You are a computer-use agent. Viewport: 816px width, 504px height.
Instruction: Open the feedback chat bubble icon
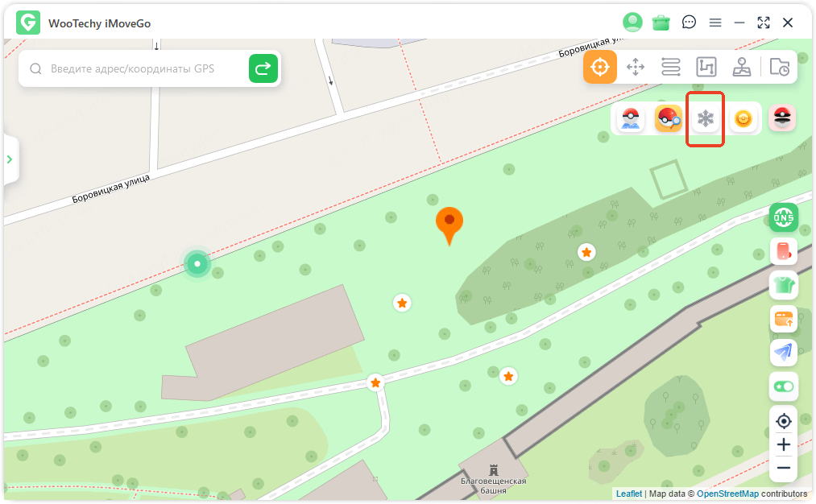tap(689, 23)
